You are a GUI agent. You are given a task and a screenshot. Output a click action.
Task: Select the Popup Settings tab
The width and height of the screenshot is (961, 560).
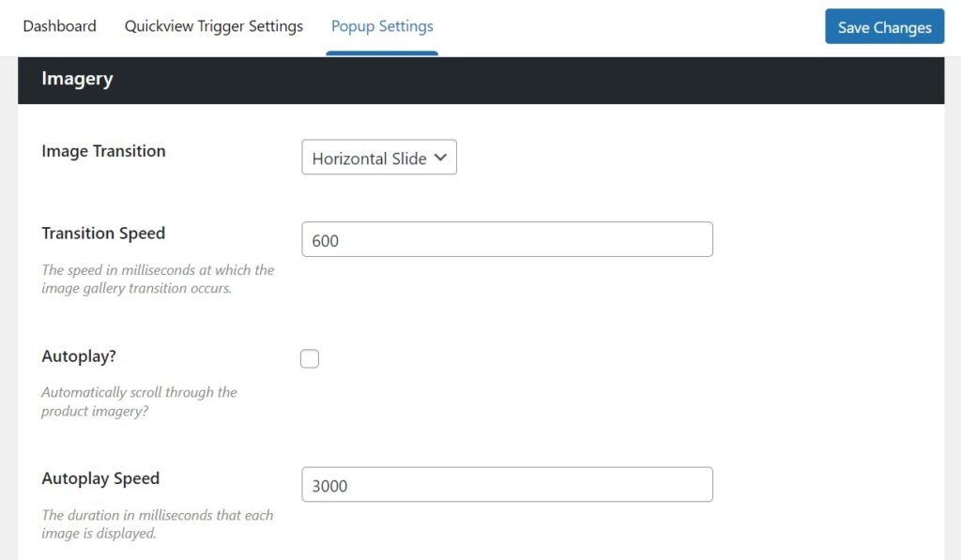click(382, 26)
